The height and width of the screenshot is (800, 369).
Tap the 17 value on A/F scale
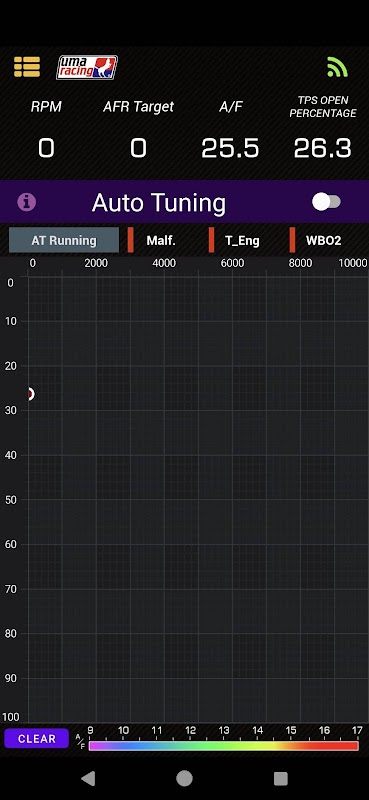pyautogui.click(x=357, y=731)
